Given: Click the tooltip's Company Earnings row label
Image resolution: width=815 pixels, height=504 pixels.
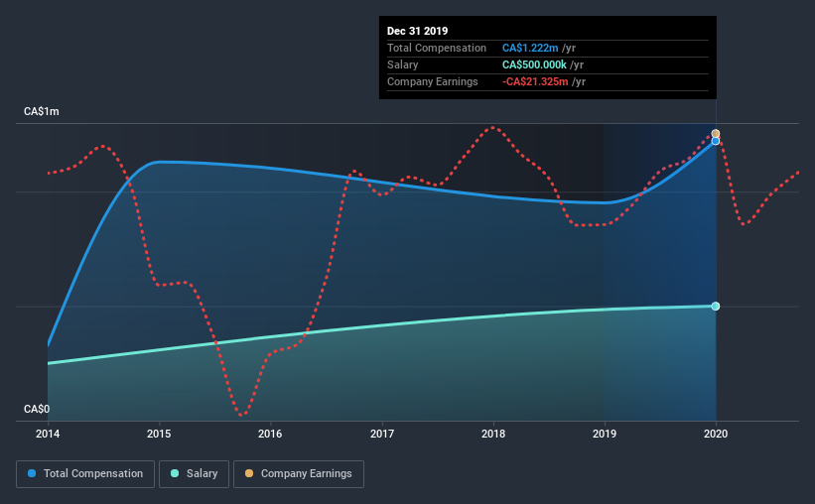Looking at the screenshot, I should 433,81.
